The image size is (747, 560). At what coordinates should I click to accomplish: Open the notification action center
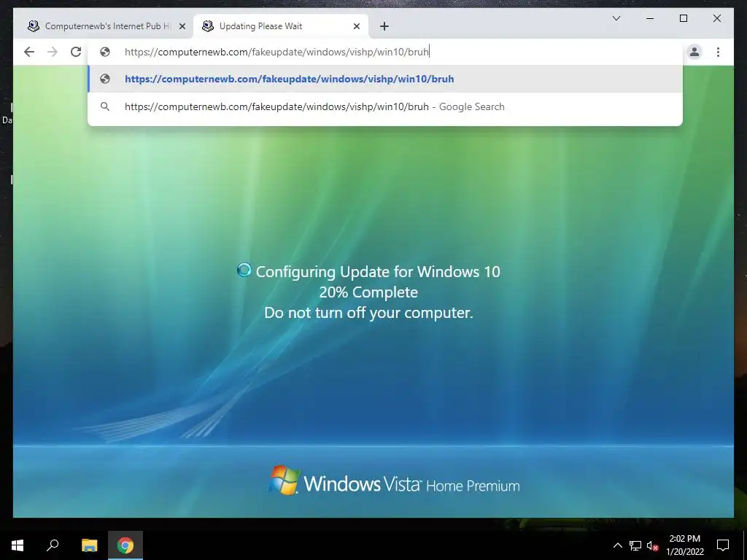tap(723, 545)
